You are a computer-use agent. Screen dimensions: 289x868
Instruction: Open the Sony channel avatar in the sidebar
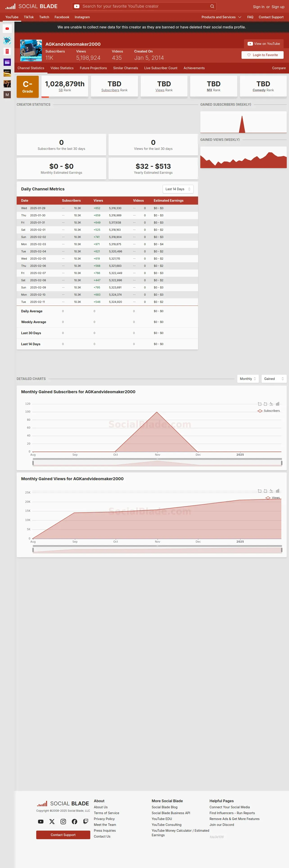[x=7, y=73]
